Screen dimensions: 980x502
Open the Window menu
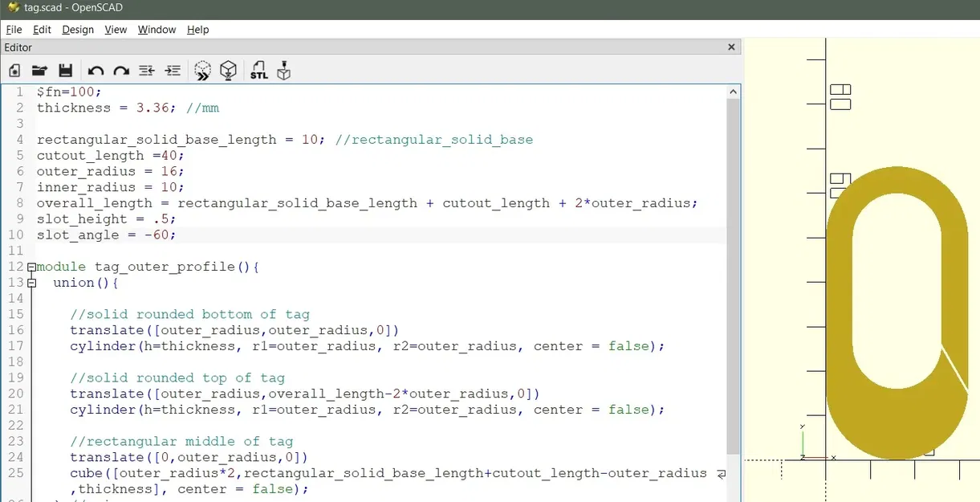[157, 30]
